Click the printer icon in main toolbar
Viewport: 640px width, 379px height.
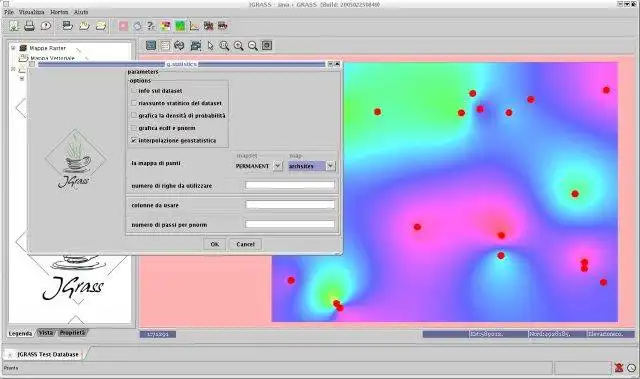coord(29,26)
